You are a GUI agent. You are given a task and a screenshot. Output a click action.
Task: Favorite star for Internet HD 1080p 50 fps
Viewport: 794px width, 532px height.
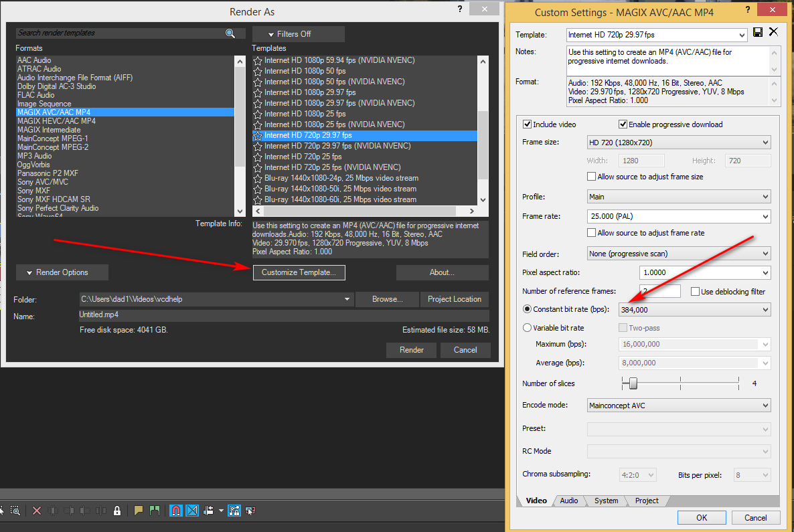click(258, 72)
